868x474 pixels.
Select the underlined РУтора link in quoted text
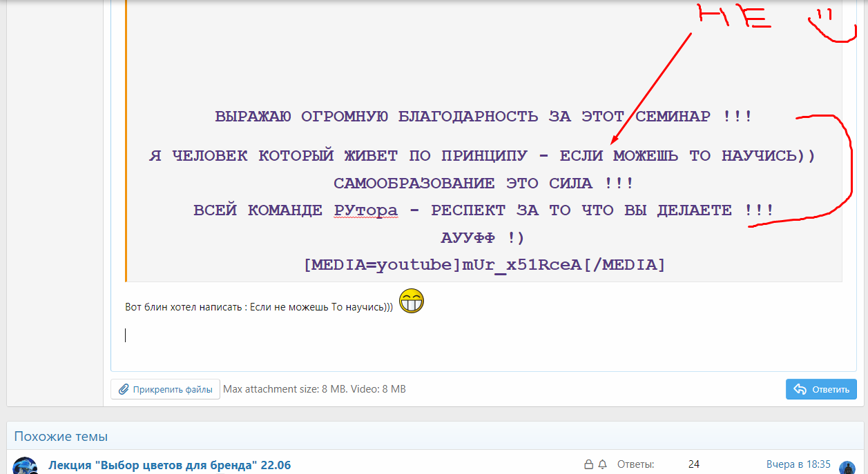[x=365, y=210]
